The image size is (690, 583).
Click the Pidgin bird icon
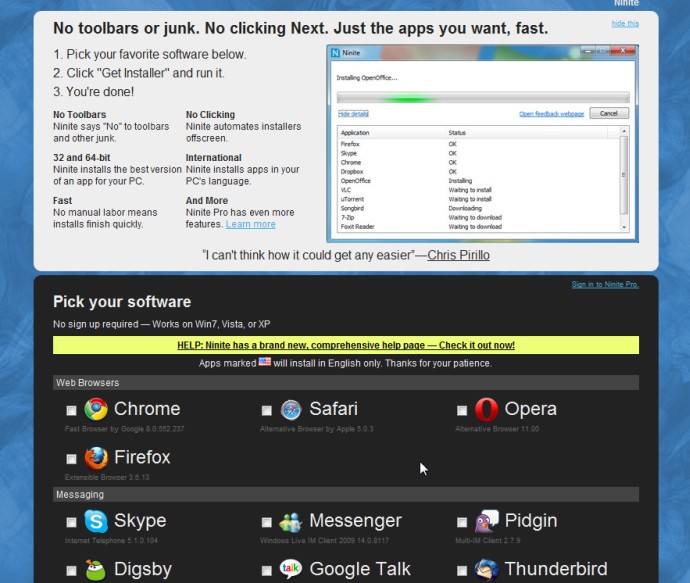tap(486, 521)
